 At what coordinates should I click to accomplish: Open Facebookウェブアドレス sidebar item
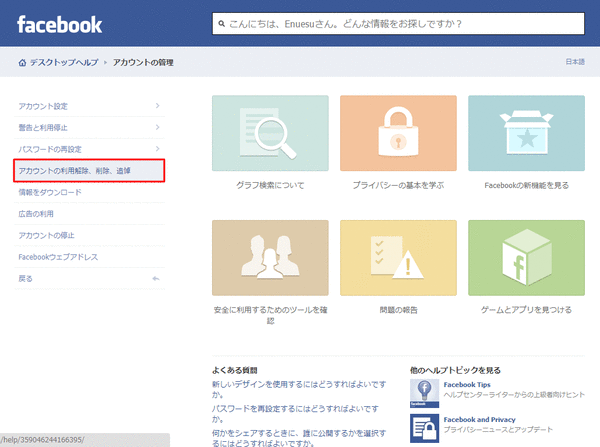click(89, 257)
